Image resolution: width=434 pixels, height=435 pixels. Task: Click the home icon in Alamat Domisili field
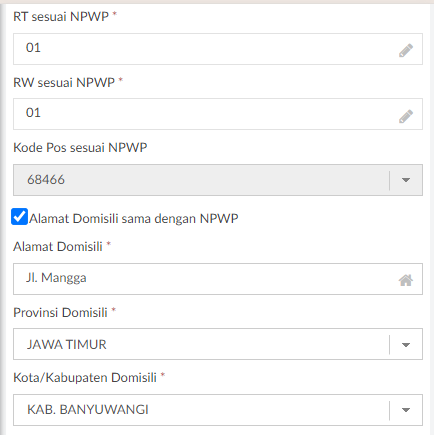click(406, 280)
